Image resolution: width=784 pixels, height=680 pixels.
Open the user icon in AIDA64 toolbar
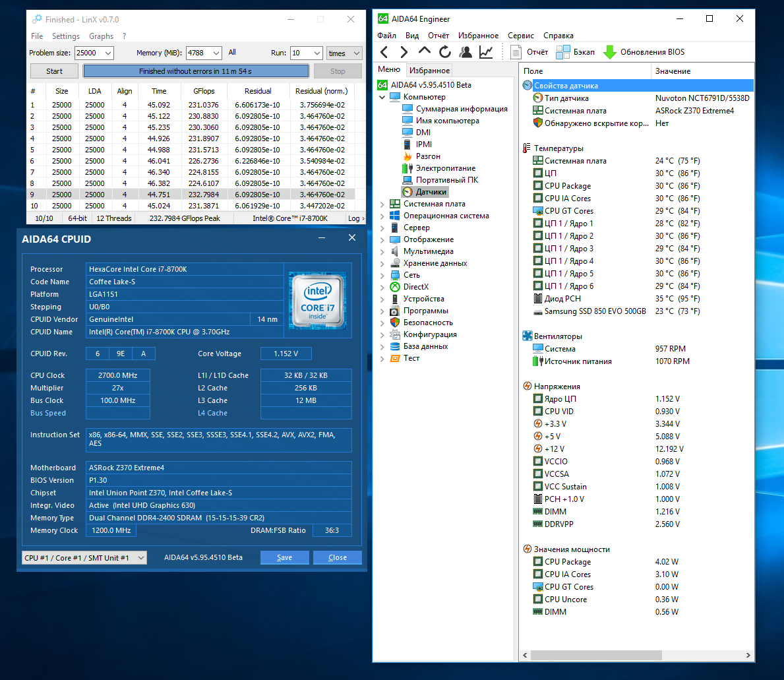point(466,52)
